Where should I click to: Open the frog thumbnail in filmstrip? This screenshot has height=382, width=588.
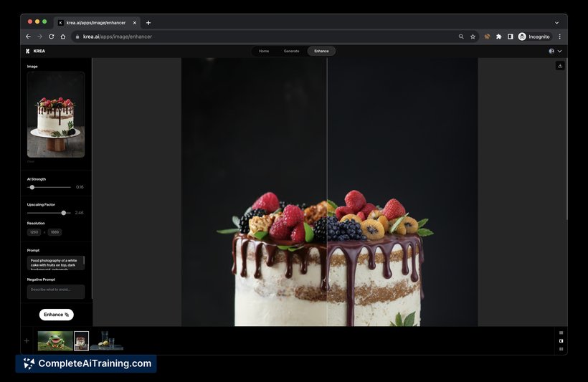coord(55,340)
